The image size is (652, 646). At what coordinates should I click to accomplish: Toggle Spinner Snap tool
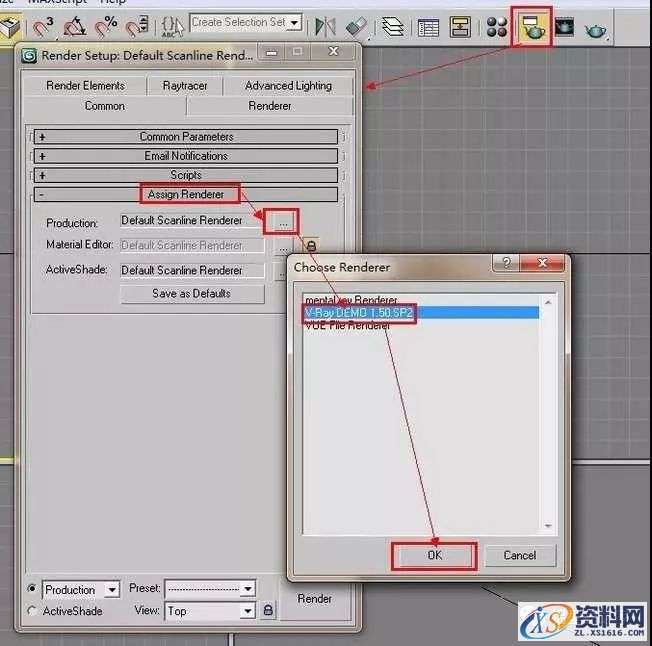coord(138,27)
